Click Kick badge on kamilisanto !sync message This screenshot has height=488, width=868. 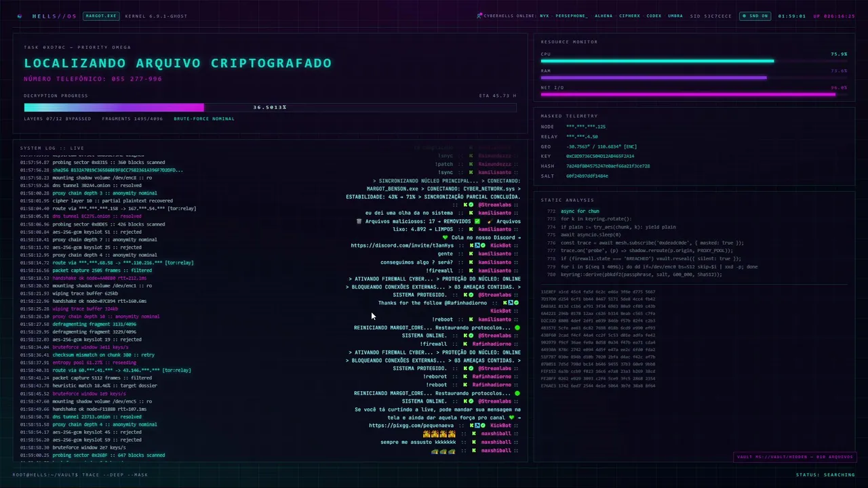(471, 172)
